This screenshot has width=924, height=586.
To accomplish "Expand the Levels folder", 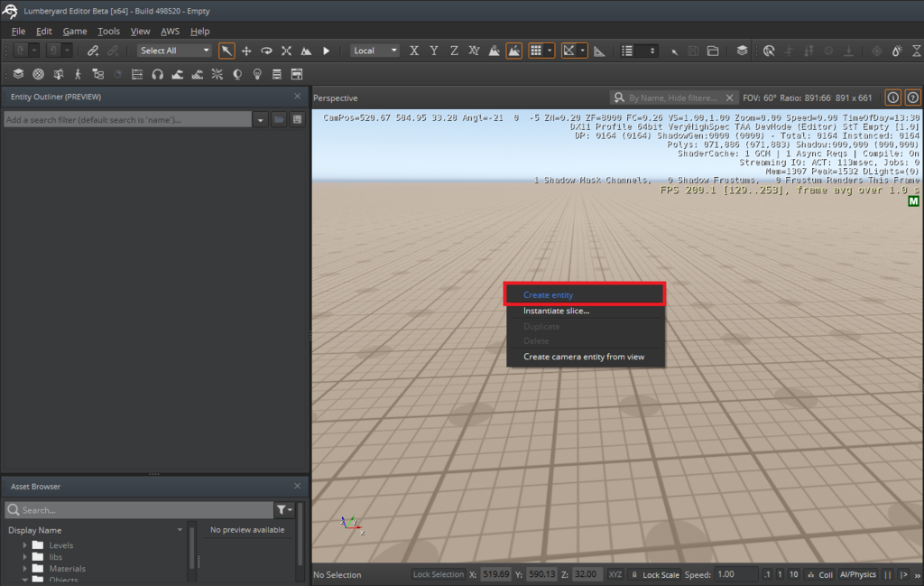I will (24, 545).
